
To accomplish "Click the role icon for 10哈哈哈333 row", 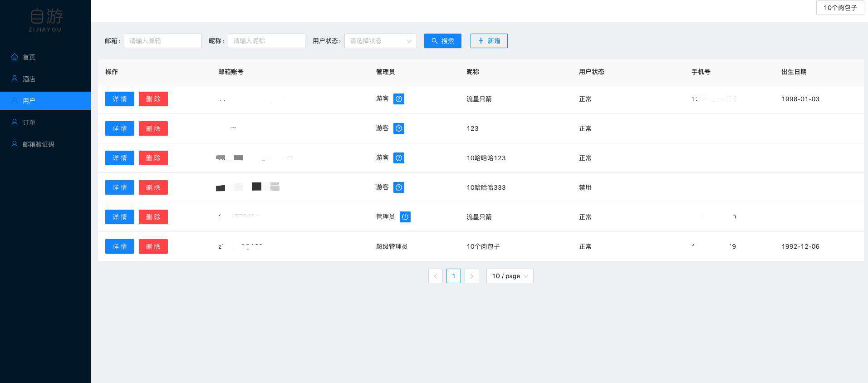I will (399, 187).
